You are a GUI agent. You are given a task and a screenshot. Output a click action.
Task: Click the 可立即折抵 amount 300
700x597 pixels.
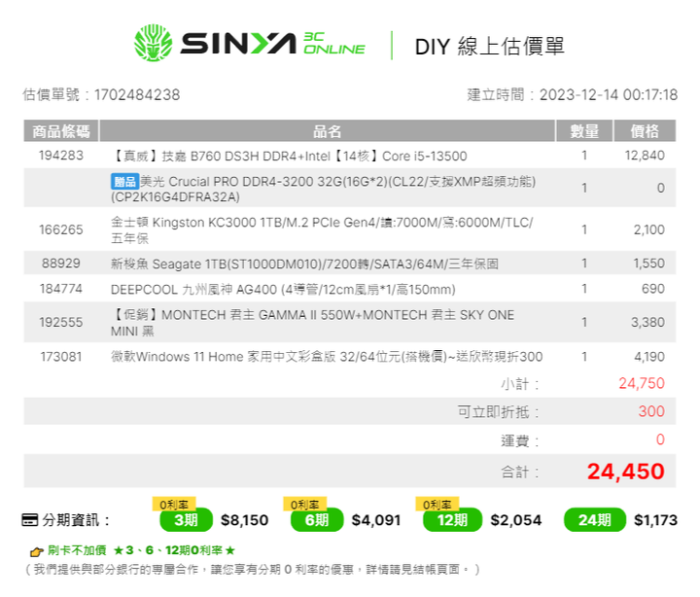(651, 411)
